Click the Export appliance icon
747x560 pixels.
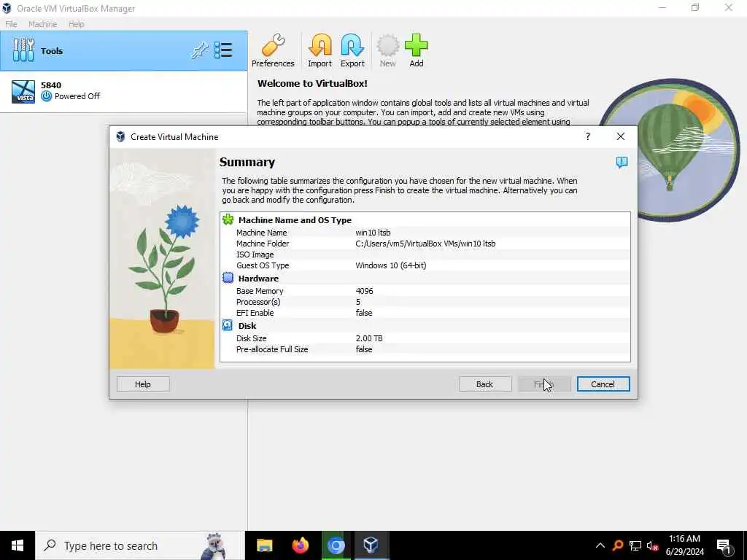(352, 50)
